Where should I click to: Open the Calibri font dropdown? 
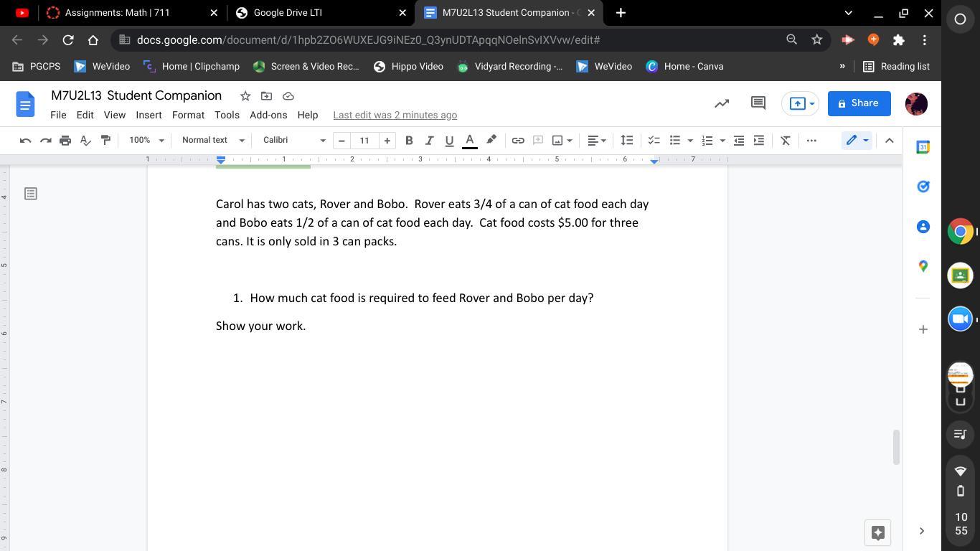[293, 141]
